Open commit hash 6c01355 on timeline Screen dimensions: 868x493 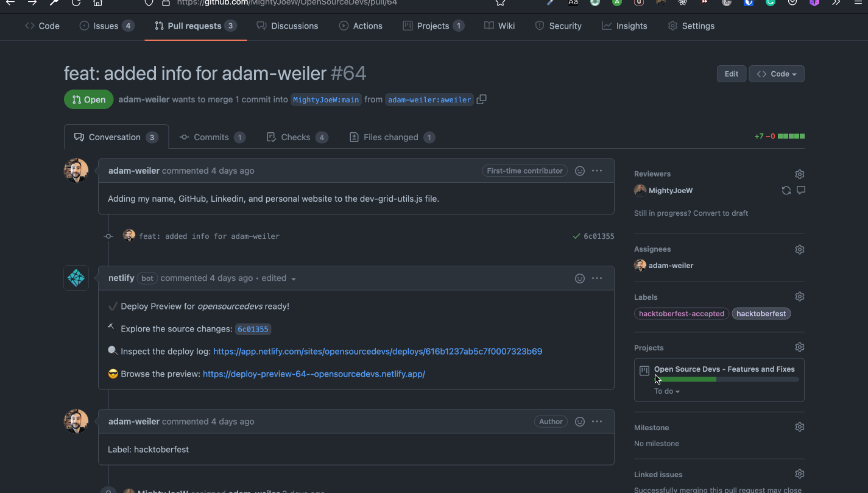[x=599, y=236]
